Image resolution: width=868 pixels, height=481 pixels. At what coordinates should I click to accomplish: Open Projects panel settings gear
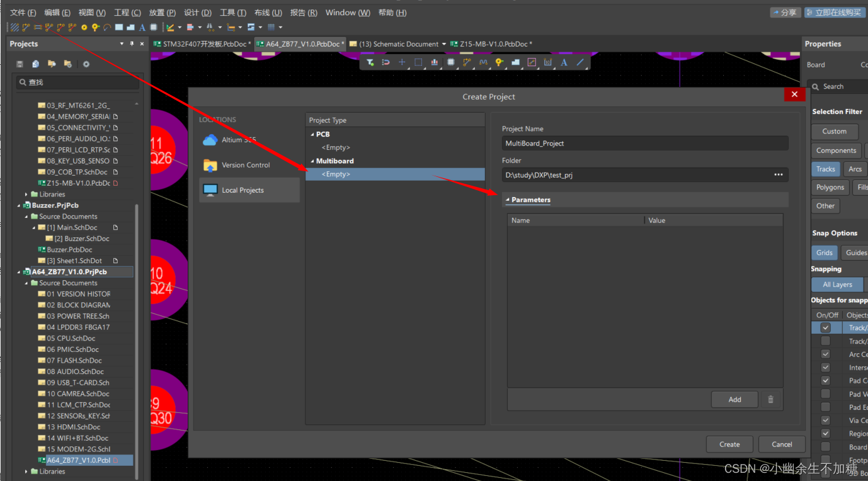click(86, 64)
